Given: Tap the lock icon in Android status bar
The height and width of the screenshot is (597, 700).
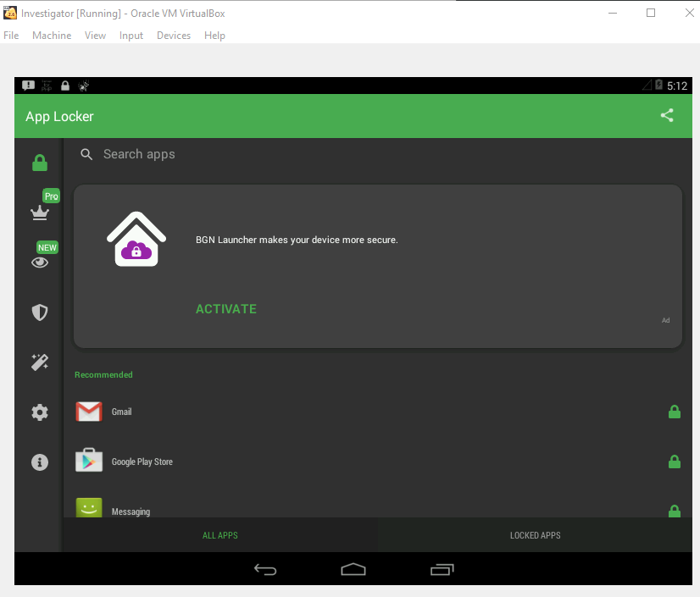Looking at the screenshot, I should pyautogui.click(x=65, y=86).
